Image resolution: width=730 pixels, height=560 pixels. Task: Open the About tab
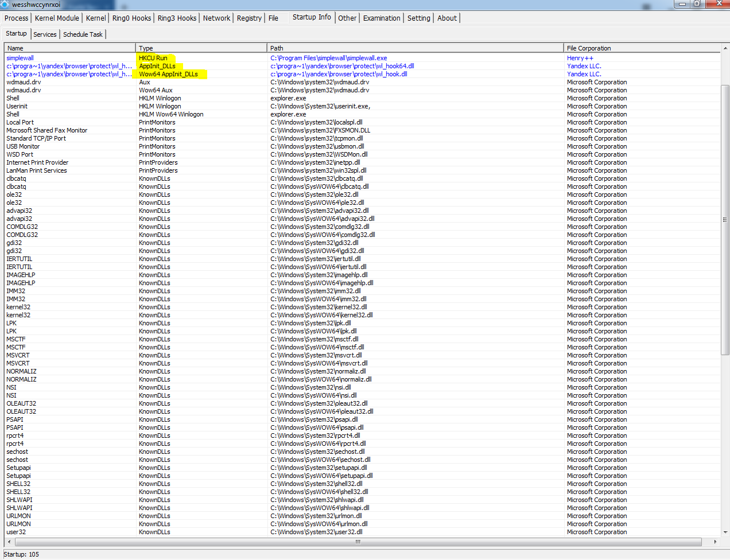(447, 18)
